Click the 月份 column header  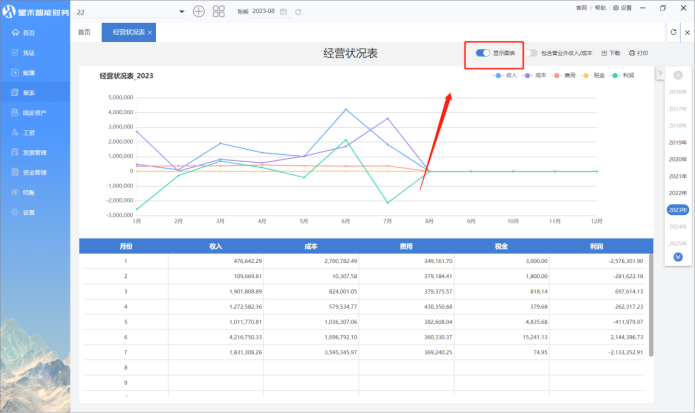(x=126, y=246)
